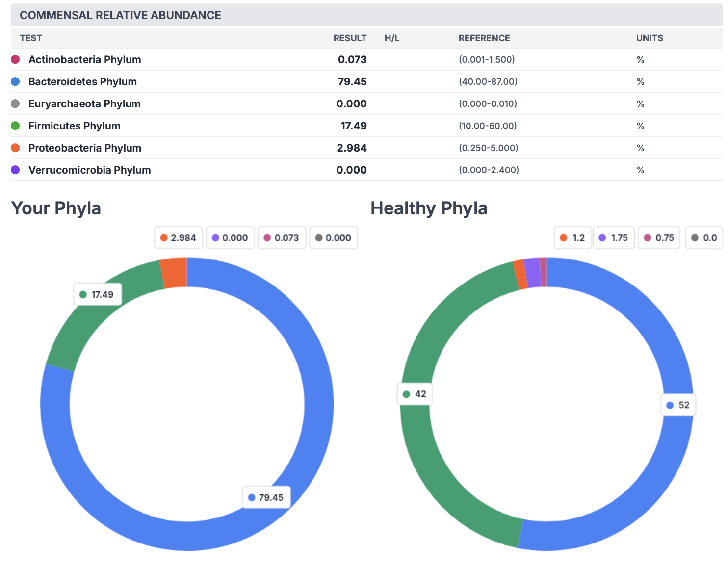Image resolution: width=728 pixels, height=569 pixels.
Task: Click the Verrucomicrobia Phylum purple dot
Action: (15, 170)
